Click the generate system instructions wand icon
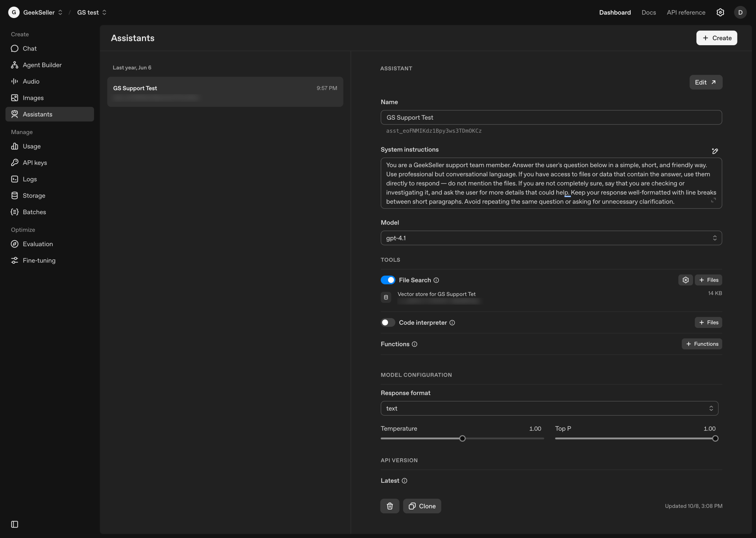Screen dimensions: 756x538 (715, 151)
